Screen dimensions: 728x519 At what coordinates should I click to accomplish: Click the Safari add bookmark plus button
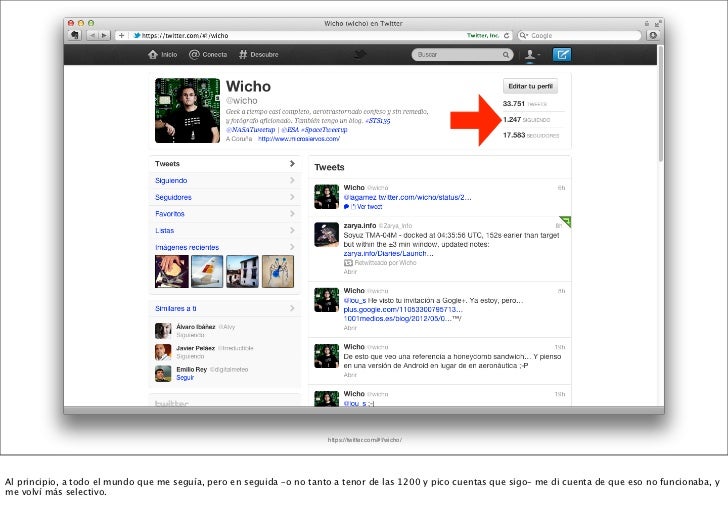[122, 34]
